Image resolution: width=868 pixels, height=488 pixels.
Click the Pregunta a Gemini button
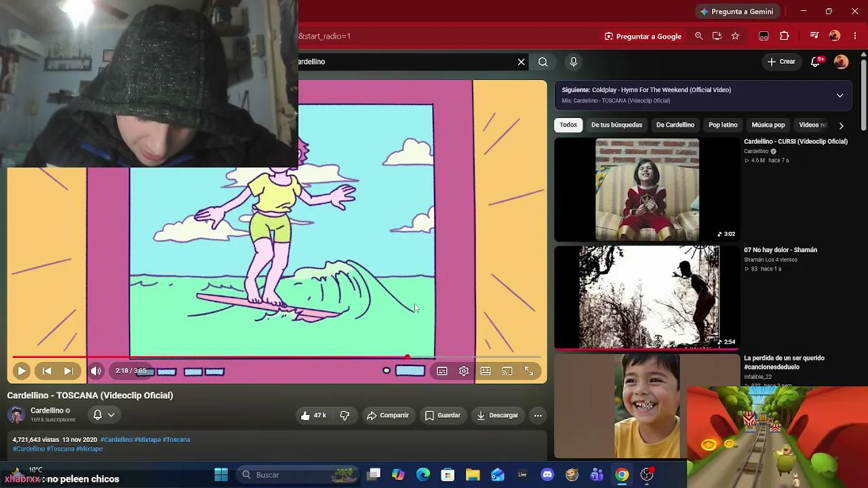[x=736, y=12]
